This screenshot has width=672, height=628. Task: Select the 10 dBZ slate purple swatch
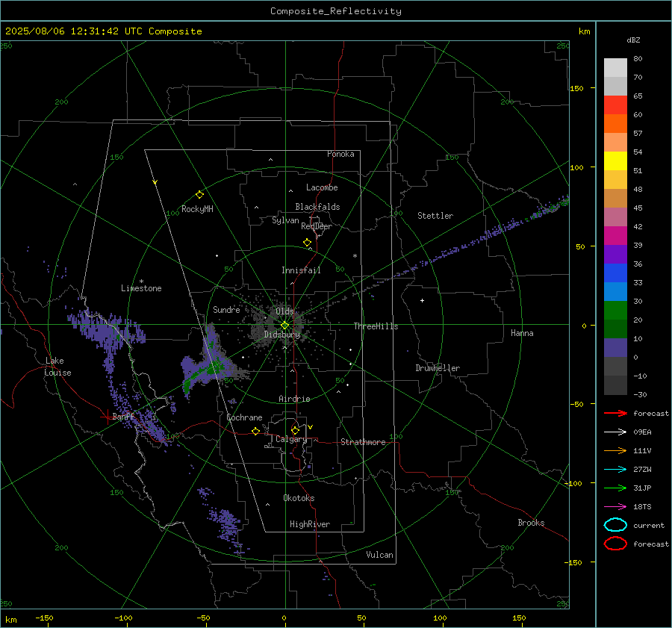[615, 348]
